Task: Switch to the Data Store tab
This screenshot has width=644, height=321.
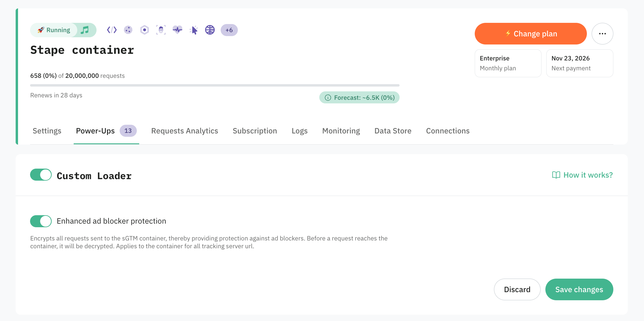Action: pos(393,131)
